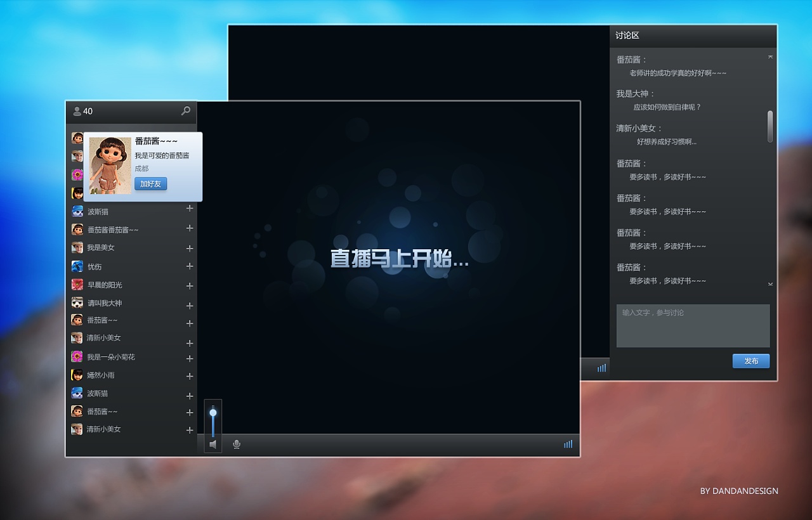Click the 输入文字，参与讨论 input box
Screen dimensions: 812x520
click(693, 325)
